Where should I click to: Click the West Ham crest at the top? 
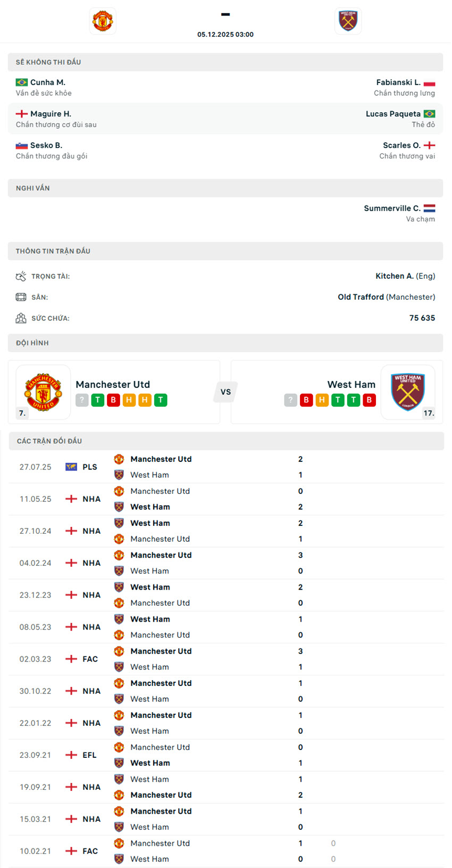[x=348, y=21]
